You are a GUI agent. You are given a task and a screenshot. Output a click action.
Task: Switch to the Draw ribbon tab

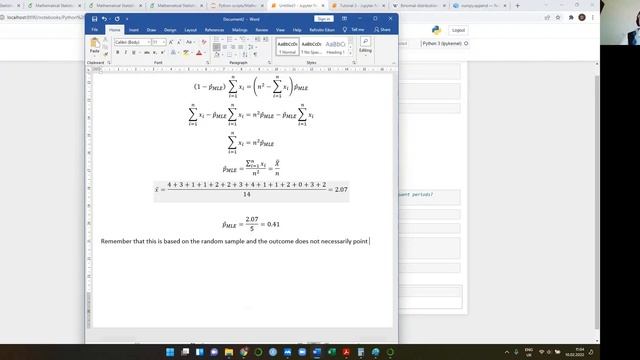pyautogui.click(x=151, y=30)
